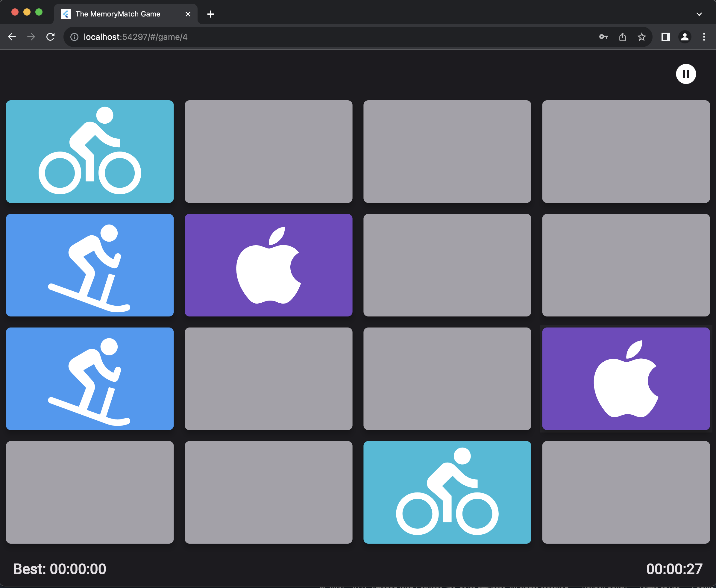Click the apple card in third row

(x=626, y=379)
